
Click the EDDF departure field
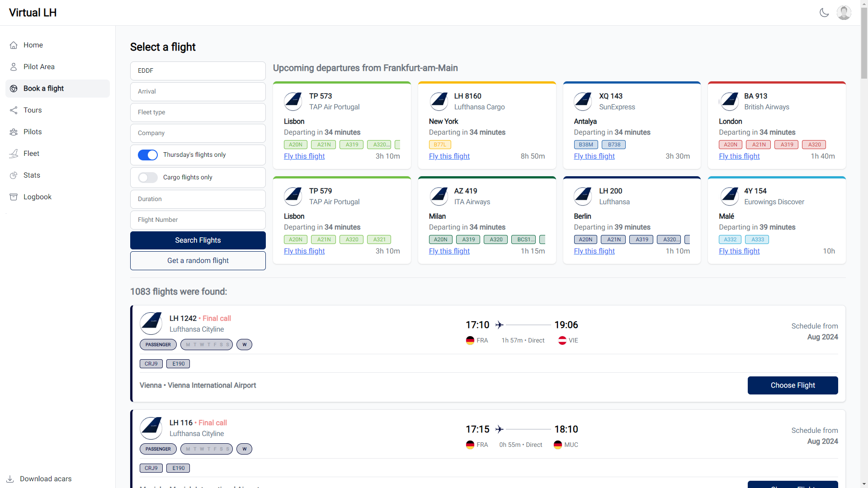(198, 71)
